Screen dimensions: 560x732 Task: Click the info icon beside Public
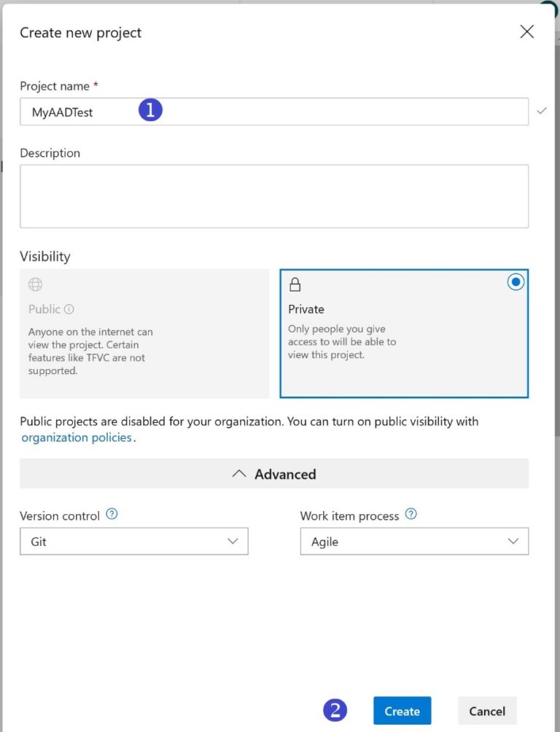69,309
